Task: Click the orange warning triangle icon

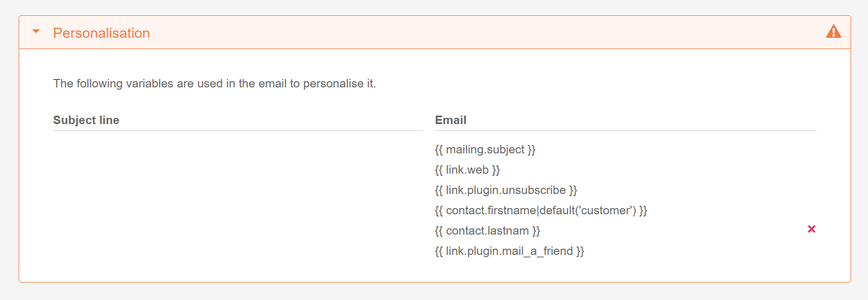Action: pyautogui.click(x=833, y=32)
